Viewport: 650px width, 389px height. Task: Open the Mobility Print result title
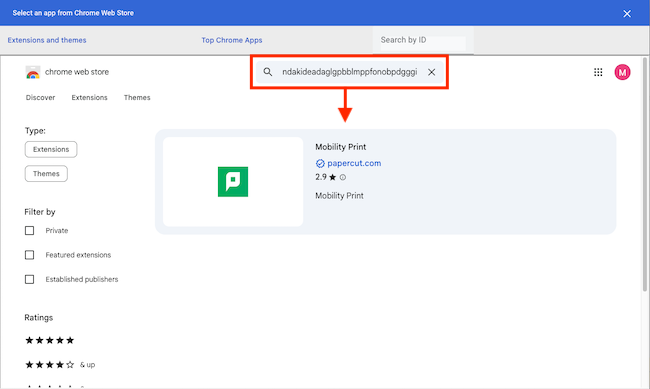pyautogui.click(x=341, y=147)
